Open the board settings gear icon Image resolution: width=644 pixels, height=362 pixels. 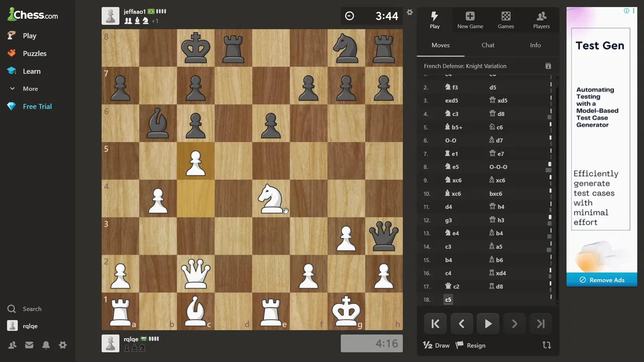[410, 12]
